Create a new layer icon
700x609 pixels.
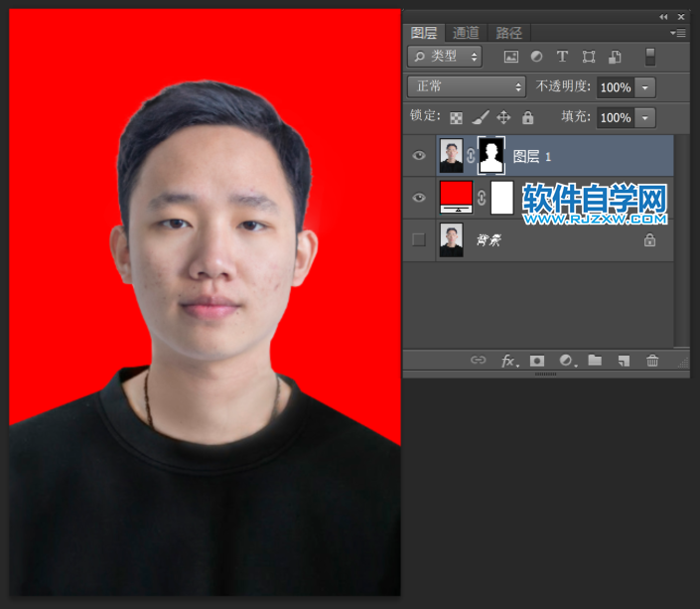pos(624,361)
